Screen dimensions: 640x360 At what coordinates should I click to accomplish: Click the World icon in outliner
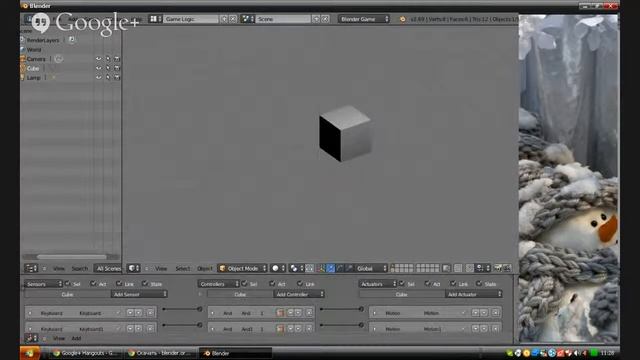click(23, 49)
